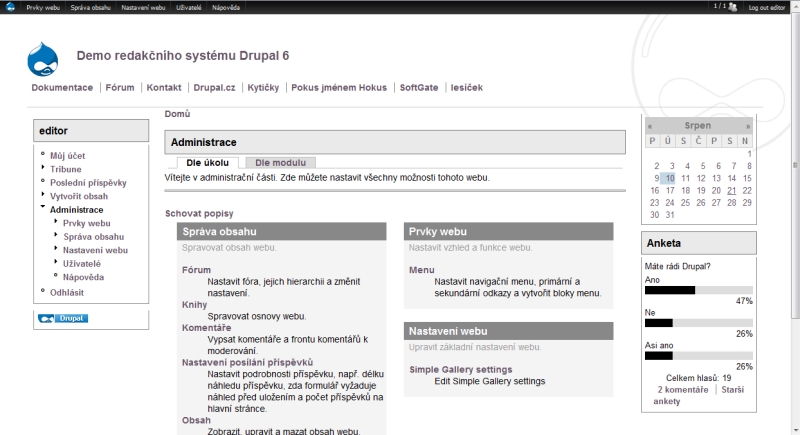Image resolution: width=800 pixels, height=435 pixels.
Task: Expand Správa obsahu arrow in sidebar tree
Action: 56,235
